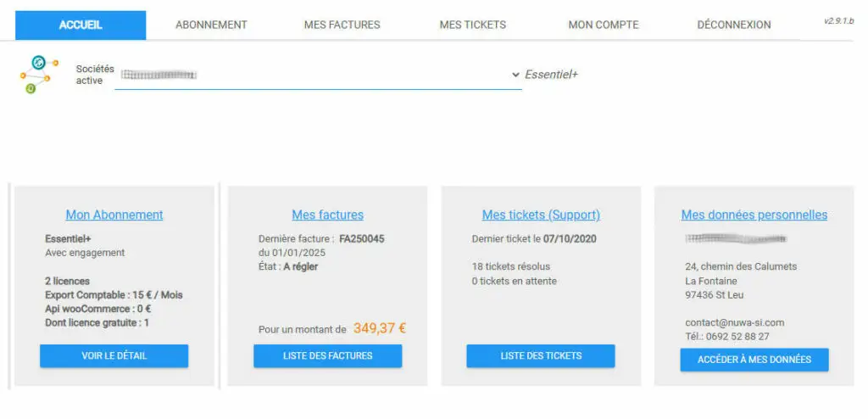Click the Mes données personnelles link
868x419 pixels.
[754, 215]
